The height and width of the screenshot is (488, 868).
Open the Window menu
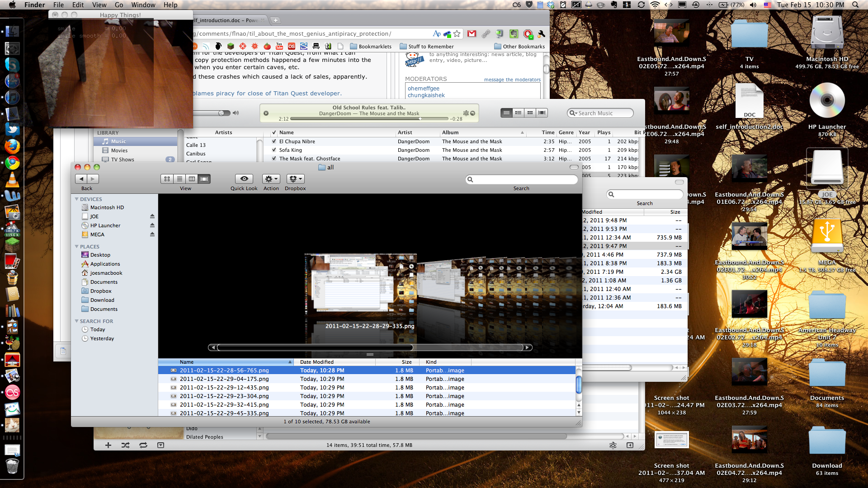click(x=143, y=5)
